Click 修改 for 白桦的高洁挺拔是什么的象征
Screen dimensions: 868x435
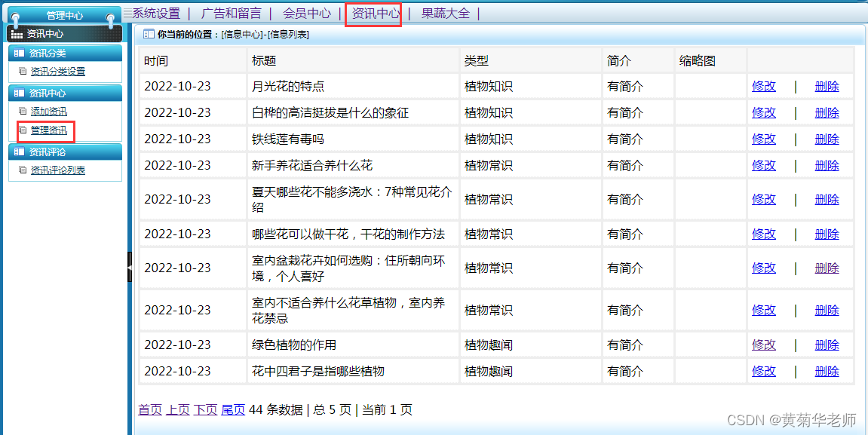click(764, 113)
